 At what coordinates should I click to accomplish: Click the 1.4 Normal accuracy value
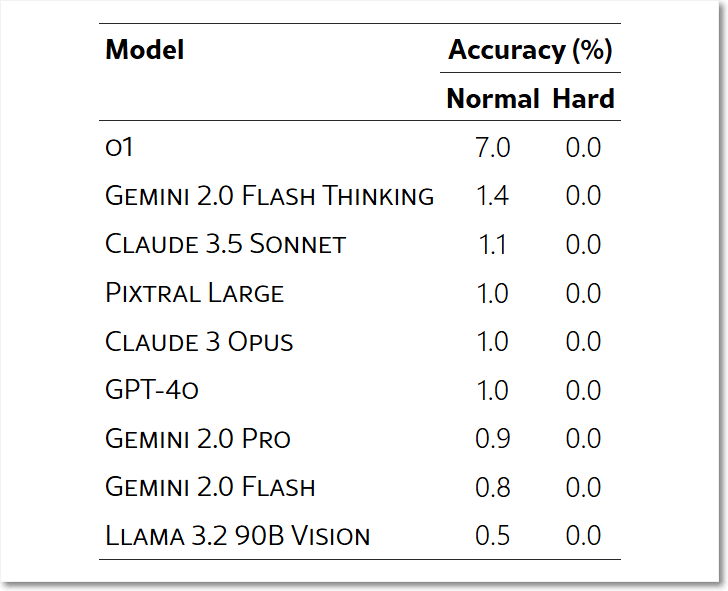(493, 195)
